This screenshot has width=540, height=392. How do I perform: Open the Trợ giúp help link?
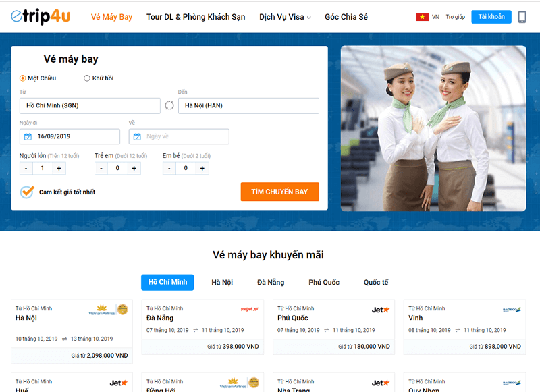pyautogui.click(x=455, y=17)
